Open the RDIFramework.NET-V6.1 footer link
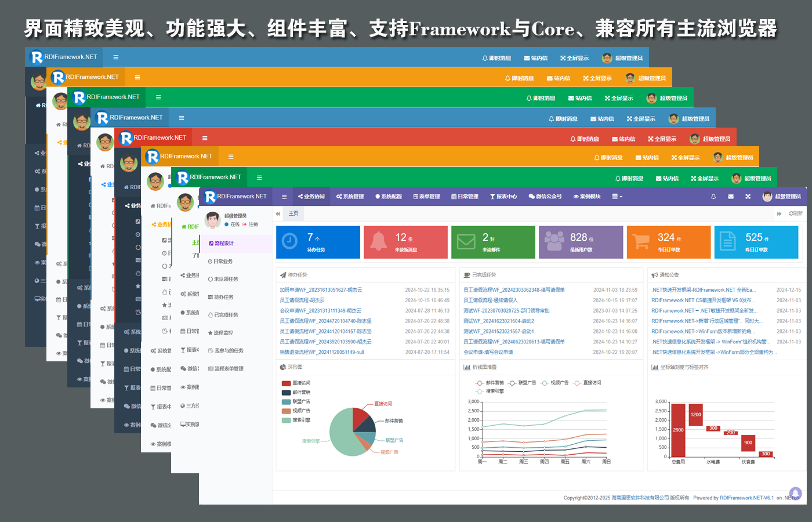The width and height of the screenshot is (812, 522). (x=747, y=498)
